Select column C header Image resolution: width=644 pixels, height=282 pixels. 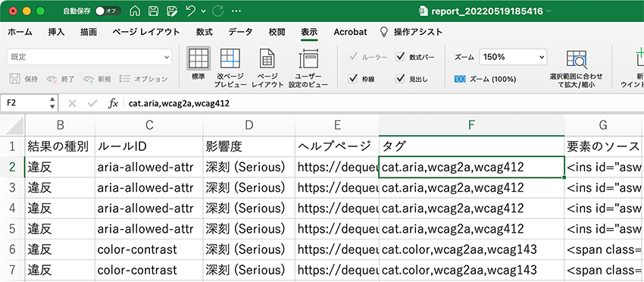click(x=149, y=126)
